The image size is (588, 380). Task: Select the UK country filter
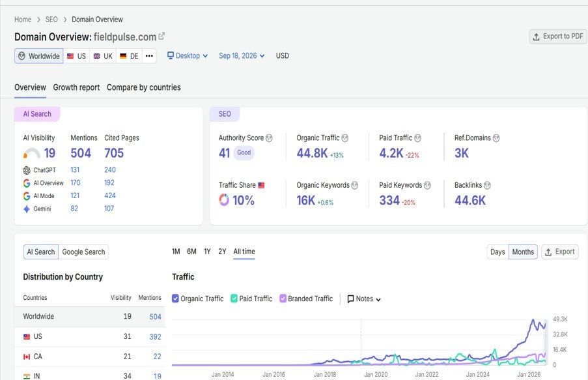click(103, 56)
